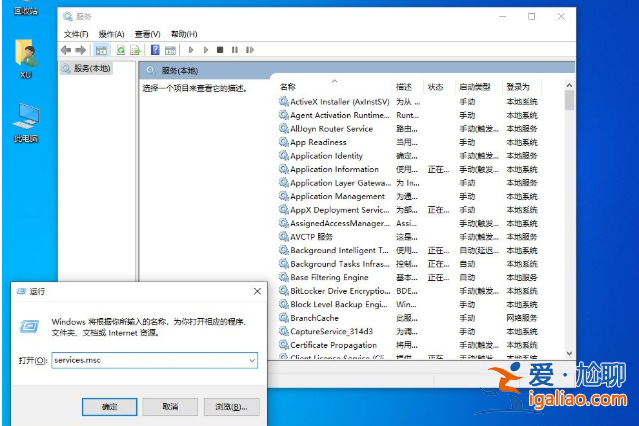The height and width of the screenshot is (426, 639).
Task: Open the 操作(A) menu
Action: pyautogui.click(x=111, y=34)
